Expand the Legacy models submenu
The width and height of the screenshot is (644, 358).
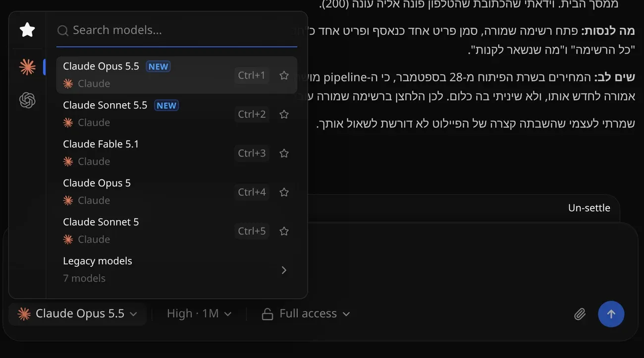tap(177, 270)
